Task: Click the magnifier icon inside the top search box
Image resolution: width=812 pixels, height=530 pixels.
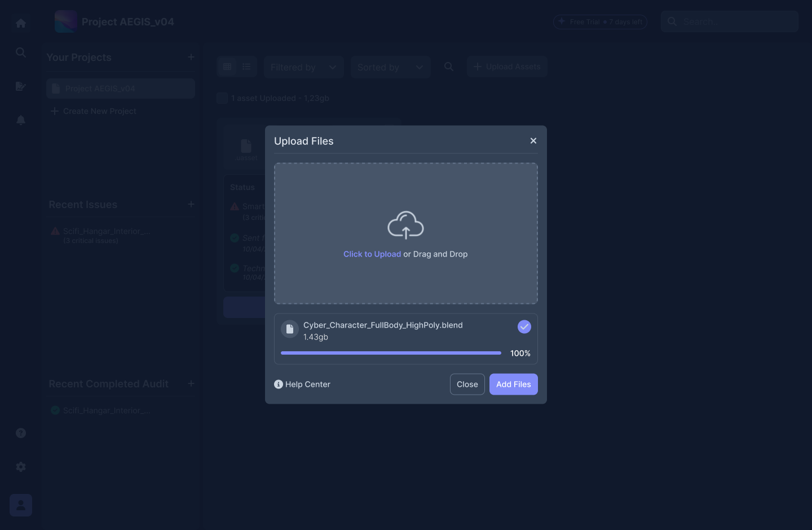Action: click(x=672, y=21)
